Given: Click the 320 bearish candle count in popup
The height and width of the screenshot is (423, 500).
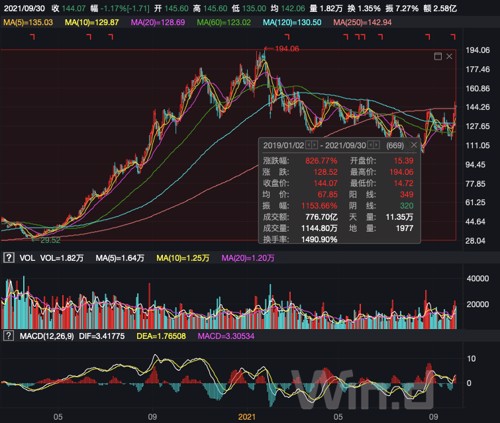Looking at the screenshot, I should [407, 206].
